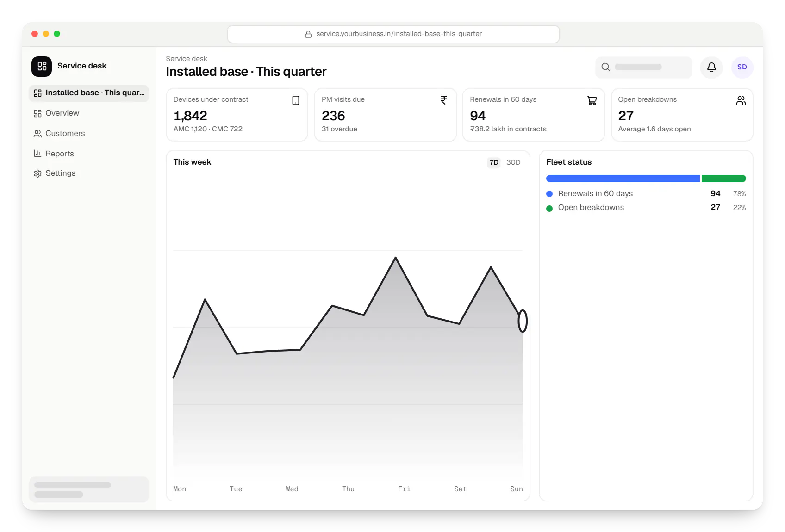Click the Mon label on chart axis
Screen dimensions: 785x532
click(180, 489)
